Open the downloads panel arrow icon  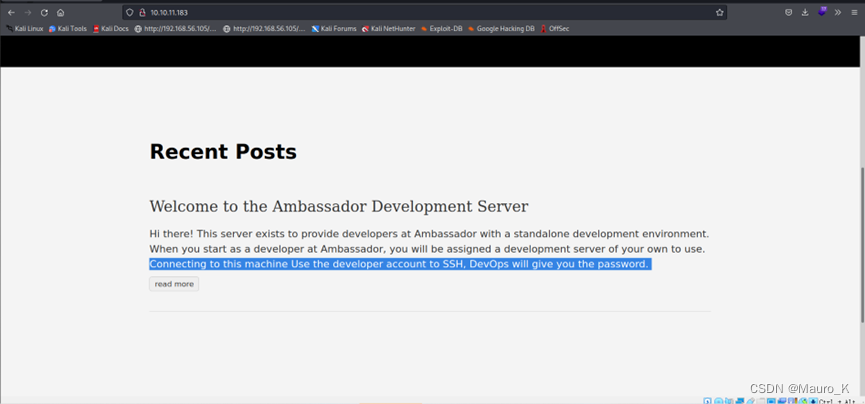pos(805,12)
